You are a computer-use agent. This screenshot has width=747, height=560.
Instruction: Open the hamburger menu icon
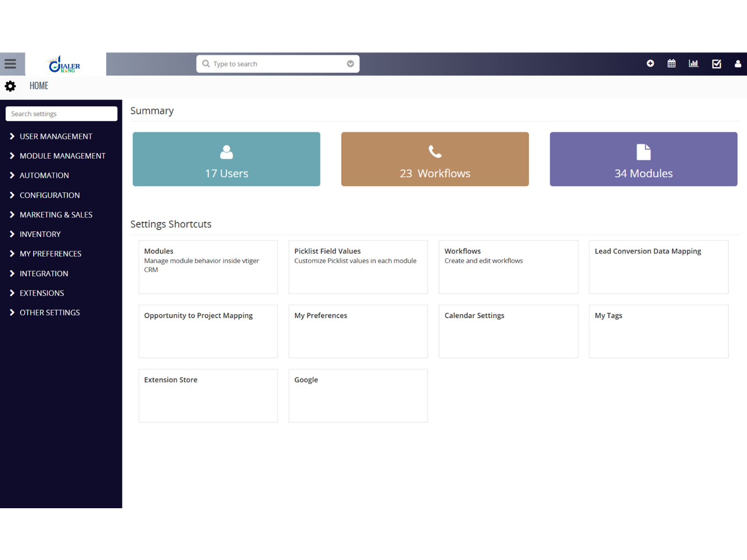coord(11,63)
